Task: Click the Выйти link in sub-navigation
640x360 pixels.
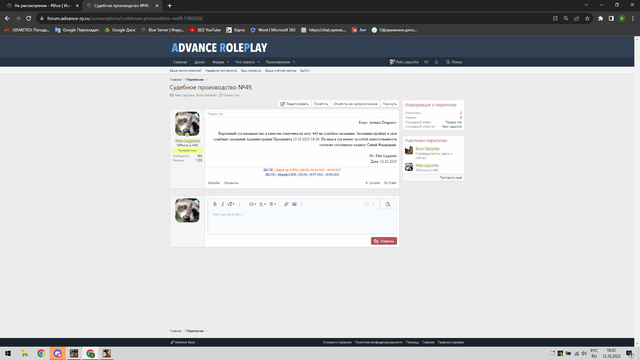Action: point(305,71)
